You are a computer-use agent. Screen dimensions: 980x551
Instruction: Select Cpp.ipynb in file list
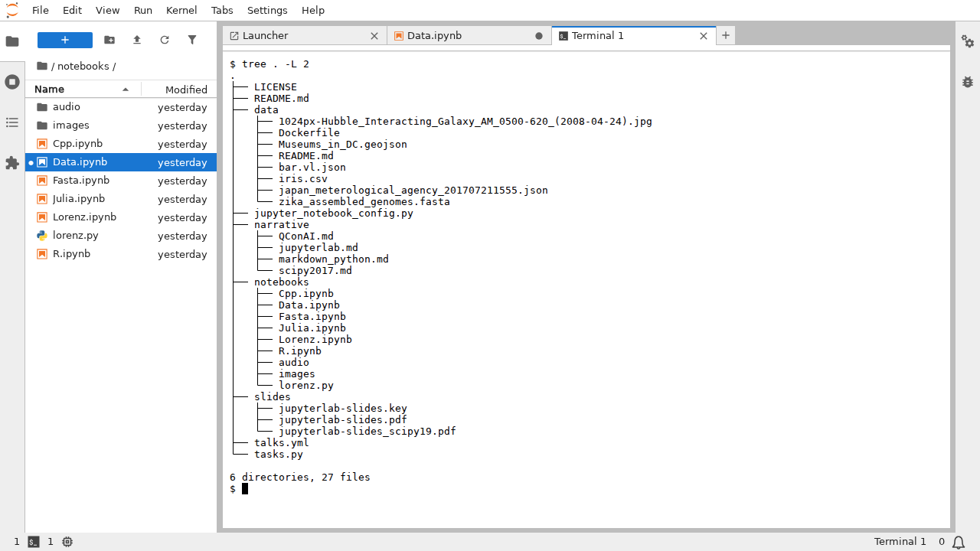(121, 144)
